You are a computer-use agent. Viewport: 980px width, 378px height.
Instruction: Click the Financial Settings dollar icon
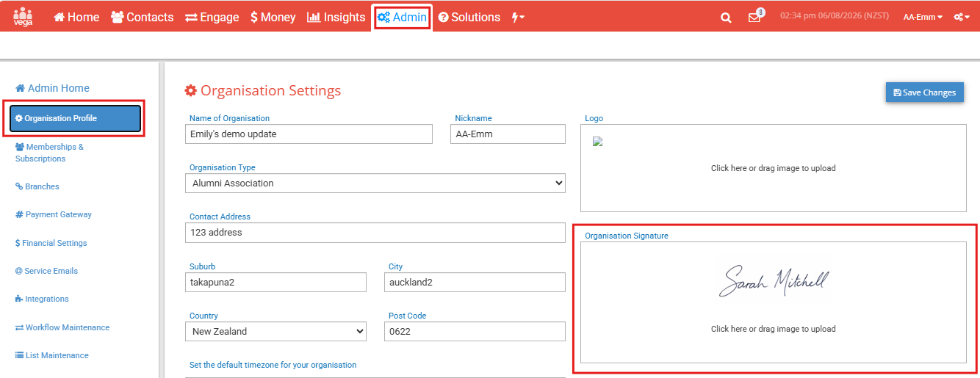(x=18, y=243)
